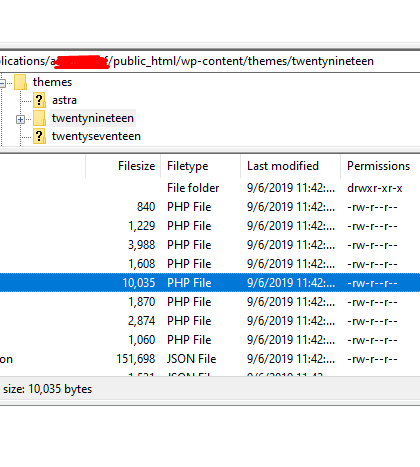
Task: Select the astra folder in tree
Action: coord(64,100)
